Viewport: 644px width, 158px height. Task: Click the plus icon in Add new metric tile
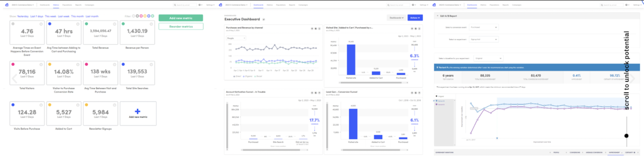(138, 111)
